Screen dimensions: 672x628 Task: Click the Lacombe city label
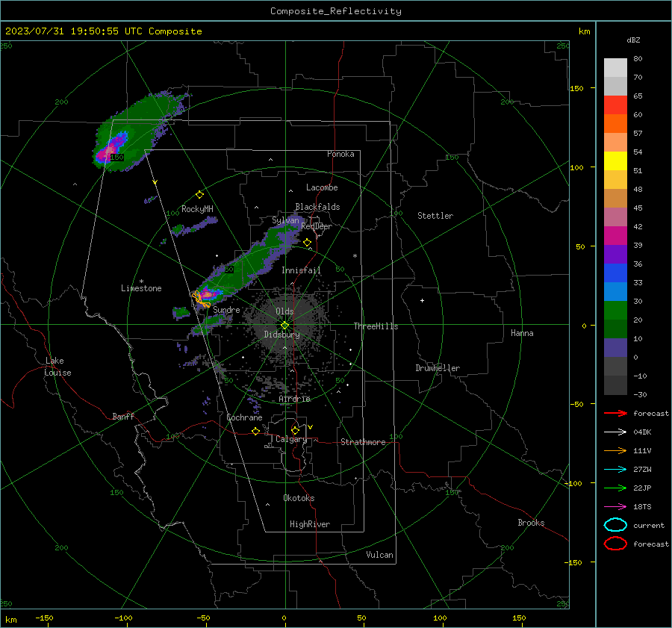322,187
